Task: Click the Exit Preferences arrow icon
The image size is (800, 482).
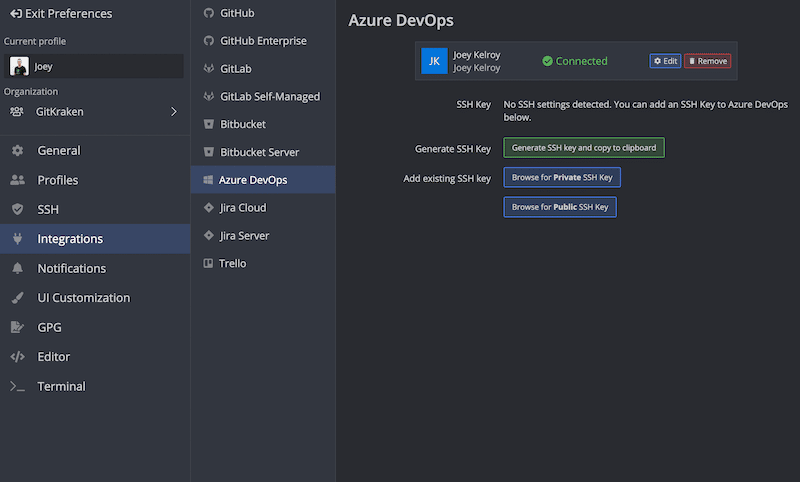Action: coord(15,14)
